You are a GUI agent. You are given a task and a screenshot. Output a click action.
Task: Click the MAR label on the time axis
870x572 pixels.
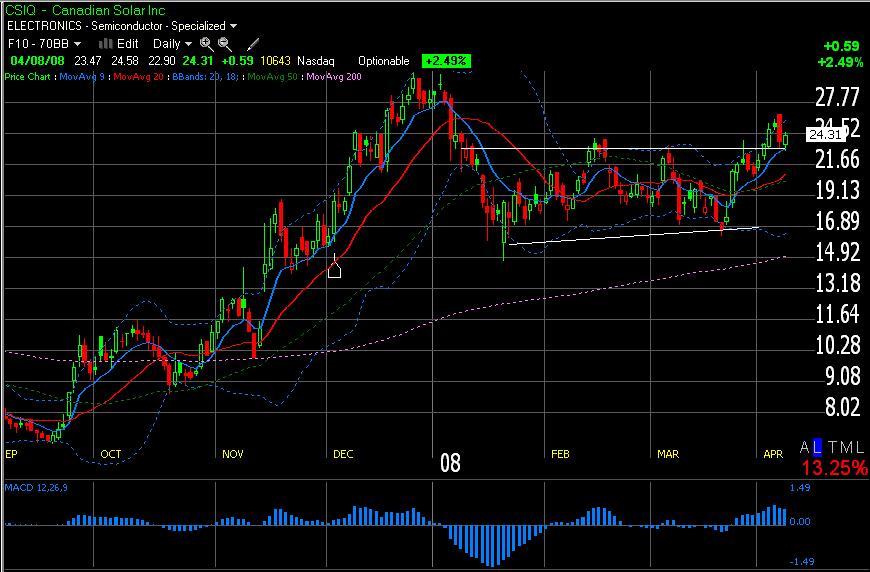(x=668, y=454)
